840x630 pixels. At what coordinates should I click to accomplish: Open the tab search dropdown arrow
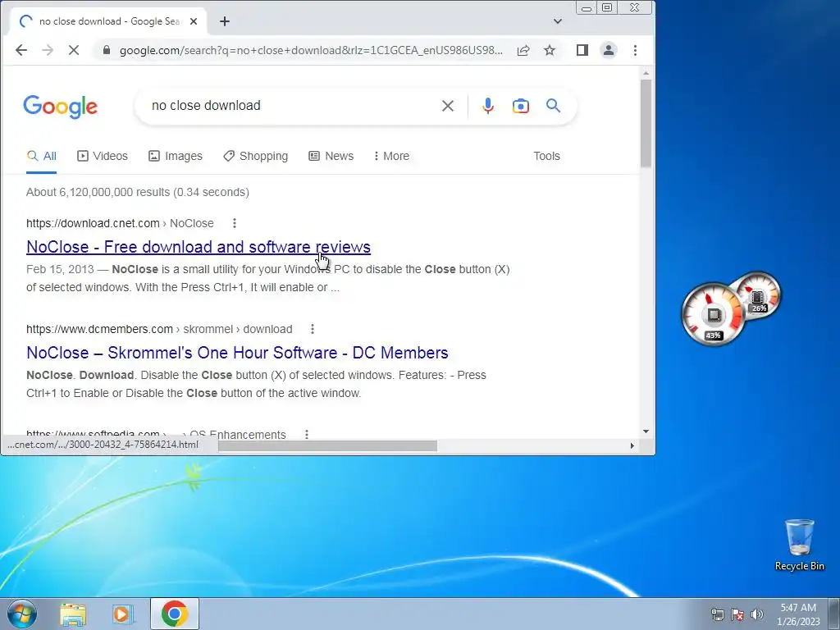click(x=558, y=21)
